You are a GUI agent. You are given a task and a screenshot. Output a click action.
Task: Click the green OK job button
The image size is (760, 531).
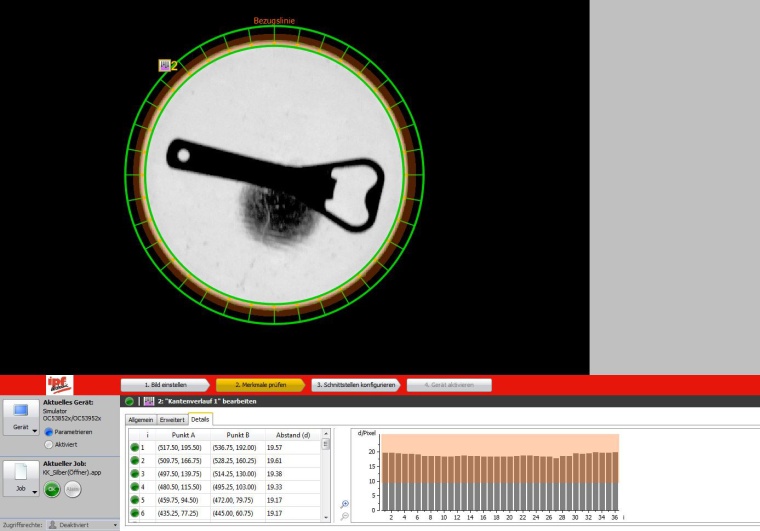pyautogui.click(x=52, y=489)
